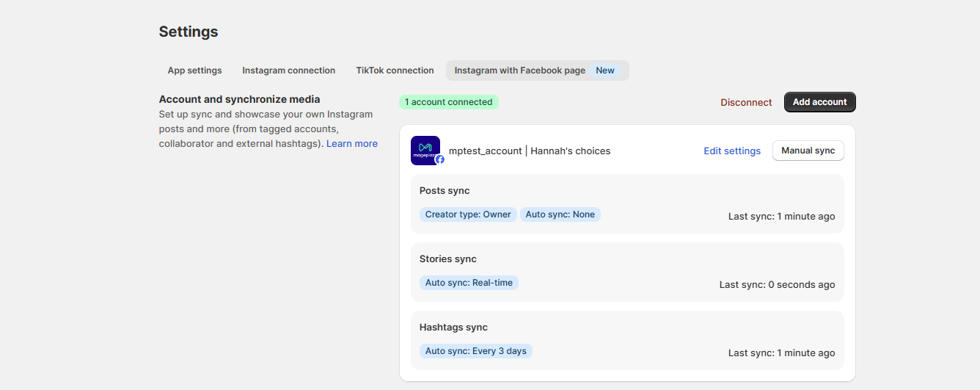Click the Auto sync: Every 3 days tag
Image resolution: width=980 pixels, height=390 pixels.
[476, 351]
